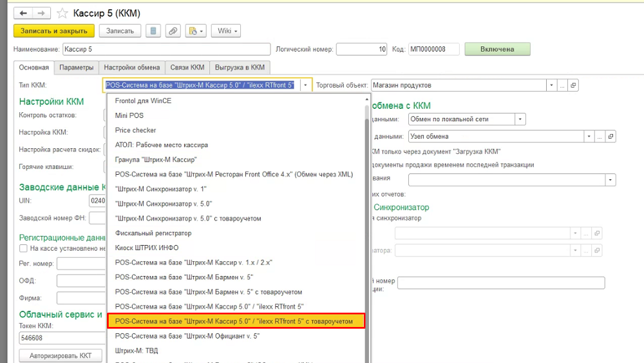Toggle the 'На кассе установлено' checkbox
Image resolution: width=644 pixels, height=363 pixels.
point(24,248)
